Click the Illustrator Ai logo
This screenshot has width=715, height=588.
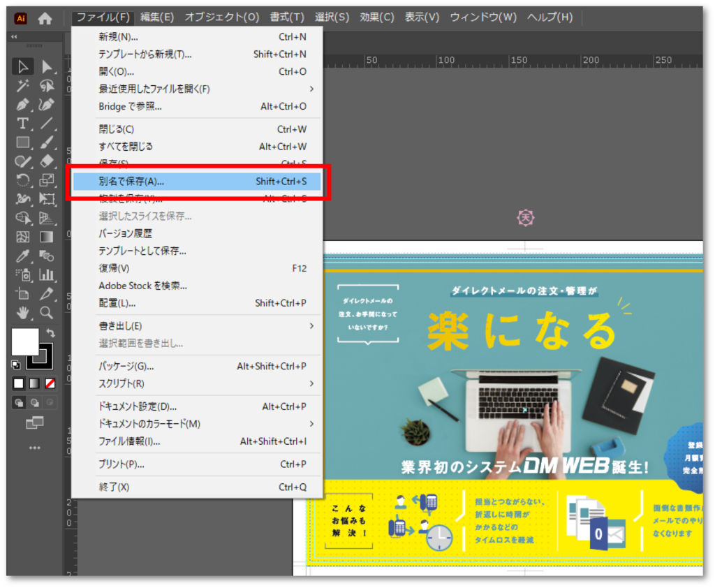20,18
